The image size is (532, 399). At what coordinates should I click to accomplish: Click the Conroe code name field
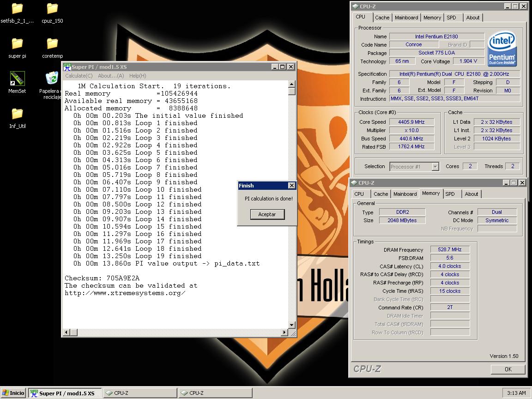coord(414,44)
